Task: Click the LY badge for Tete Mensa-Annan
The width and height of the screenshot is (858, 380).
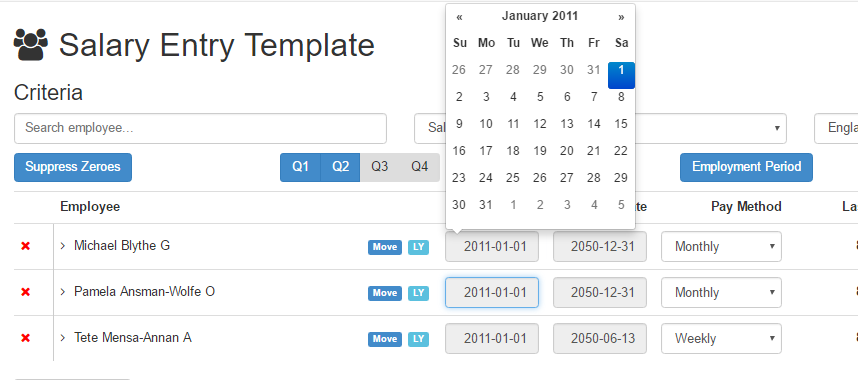Action: (419, 339)
